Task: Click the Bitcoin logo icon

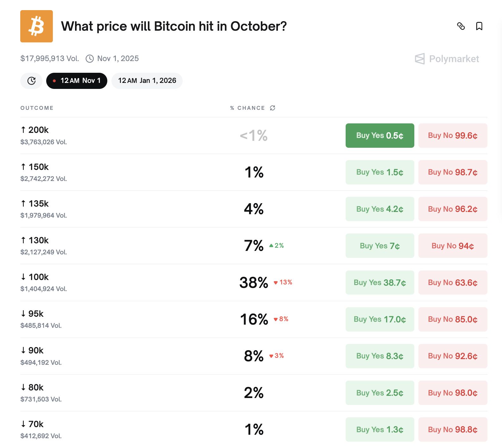Action: [x=36, y=26]
